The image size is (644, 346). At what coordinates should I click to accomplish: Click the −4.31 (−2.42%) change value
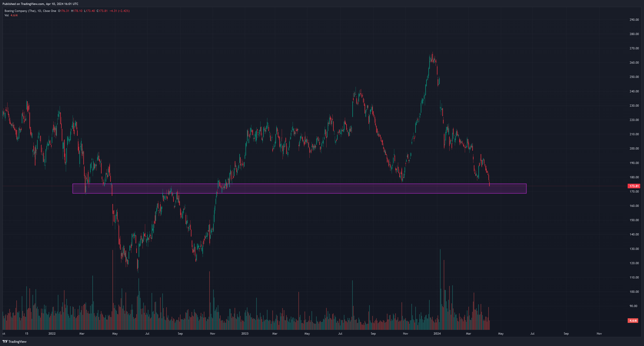pyautogui.click(x=119, y=11)
